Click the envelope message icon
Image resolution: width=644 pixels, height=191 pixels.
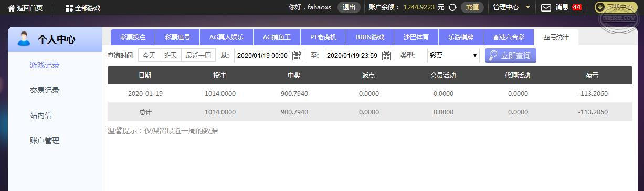tap(546, 7)
